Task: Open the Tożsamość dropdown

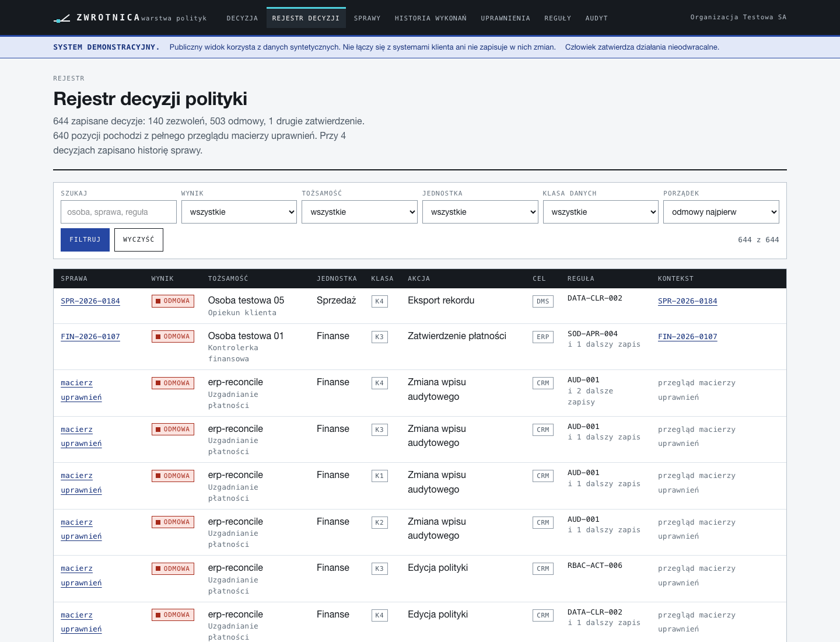Action: pyautogui.click(x=359, y=212)
